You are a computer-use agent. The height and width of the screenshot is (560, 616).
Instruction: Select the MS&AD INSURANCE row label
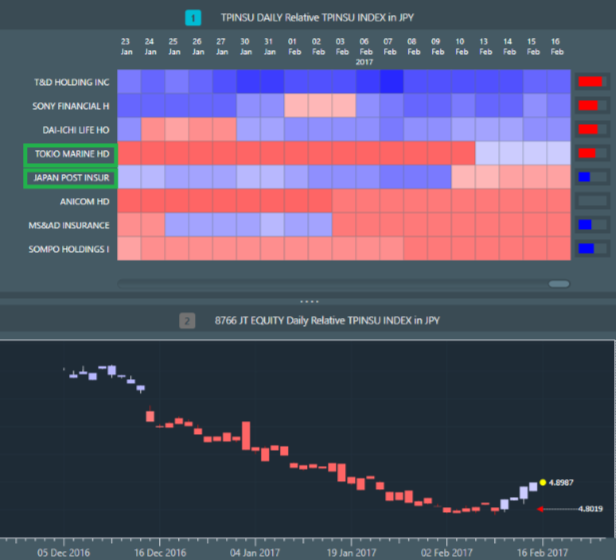(69, 226)
